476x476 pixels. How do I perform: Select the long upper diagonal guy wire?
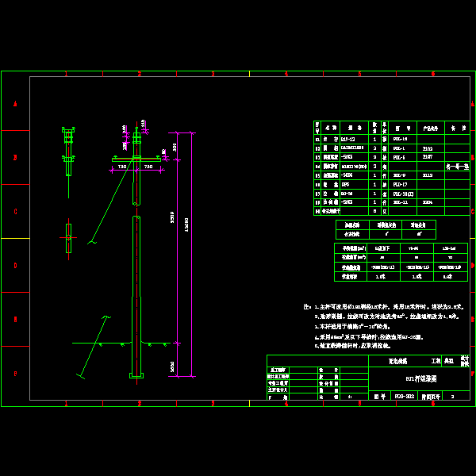point(111,198)
